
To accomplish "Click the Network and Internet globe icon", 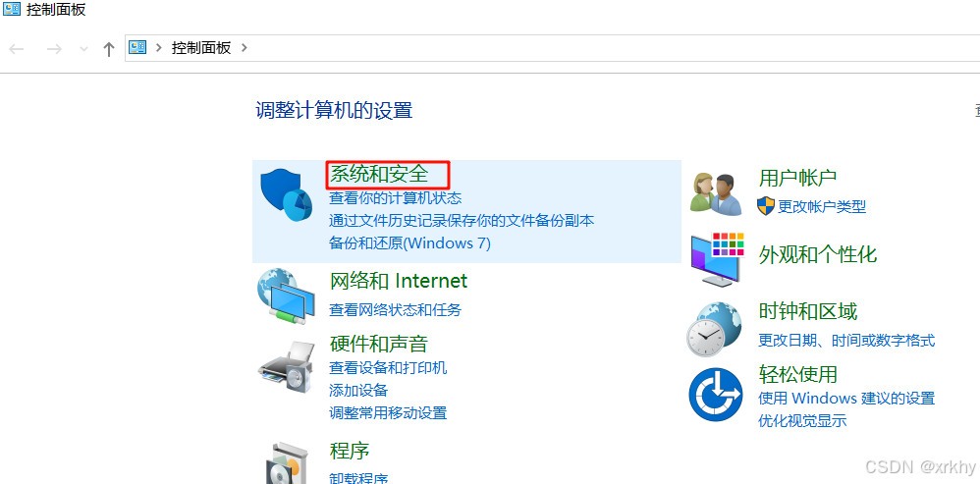I will point(287,296).
